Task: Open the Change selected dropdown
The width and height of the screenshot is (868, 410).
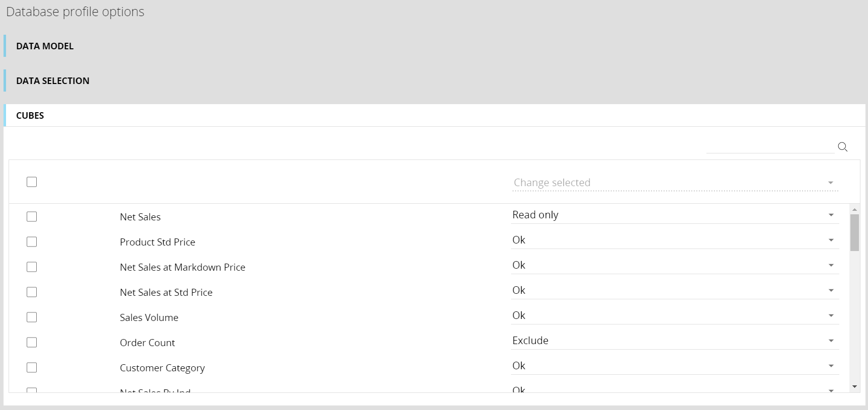Action: pyautogui.click(x=675, y=183)
